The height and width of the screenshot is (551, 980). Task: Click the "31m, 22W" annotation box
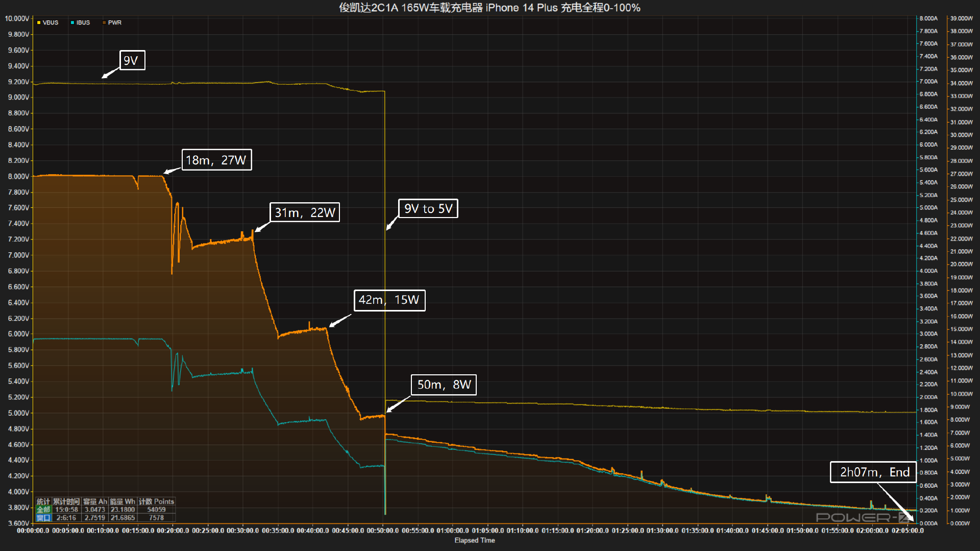305,212
